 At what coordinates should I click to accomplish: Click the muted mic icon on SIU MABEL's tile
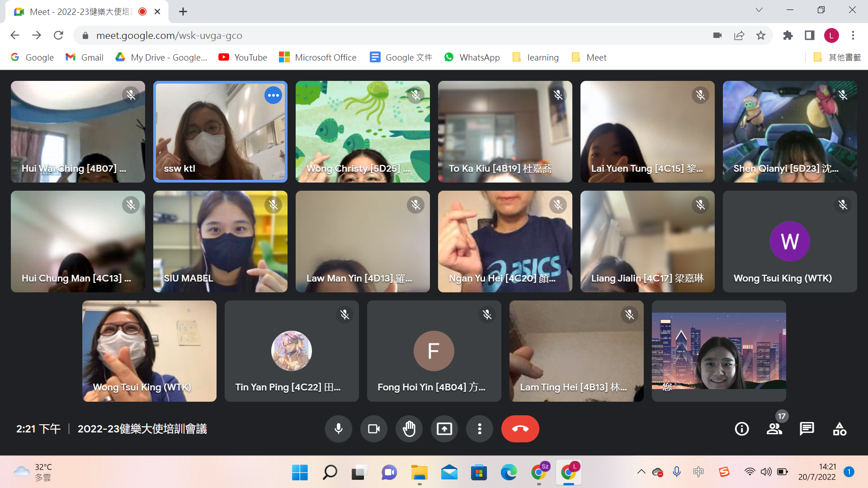(x=273, y=205)
